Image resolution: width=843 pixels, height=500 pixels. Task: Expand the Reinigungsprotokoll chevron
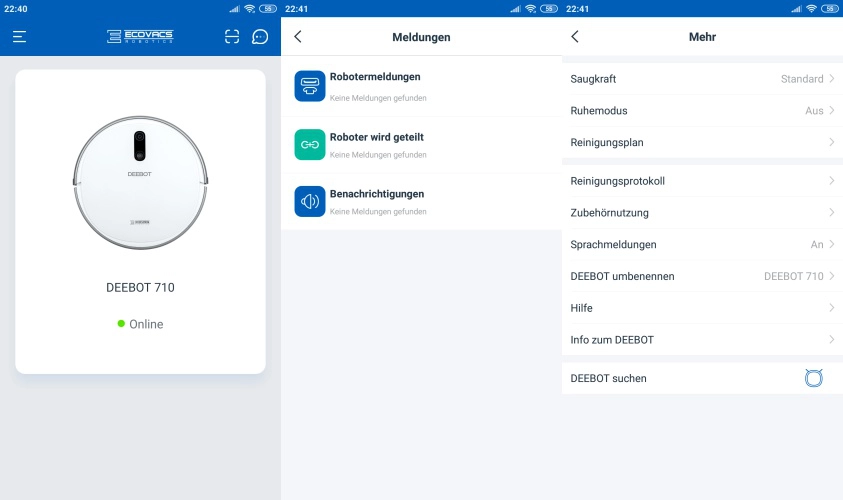[831, 181]
